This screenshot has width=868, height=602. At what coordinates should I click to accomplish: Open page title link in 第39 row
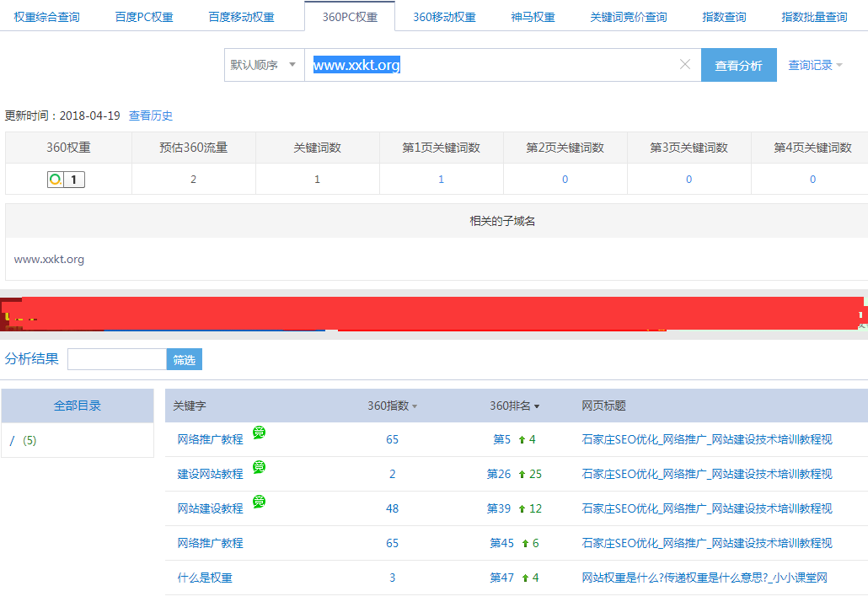(x=707, y=508)
